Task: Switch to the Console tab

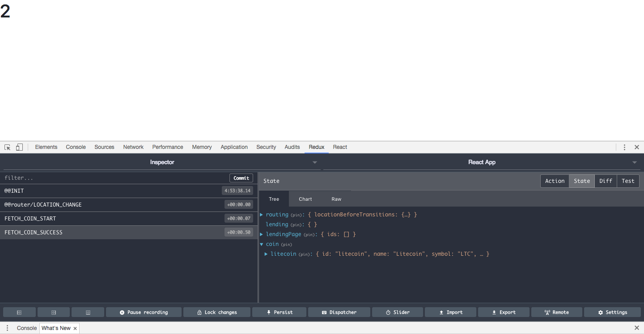Action: (x=76, y=147)
